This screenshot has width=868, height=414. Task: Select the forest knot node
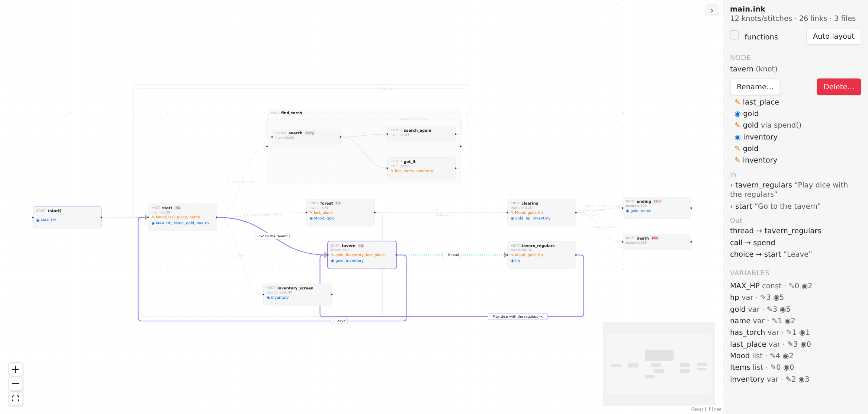tap(340, 212)
